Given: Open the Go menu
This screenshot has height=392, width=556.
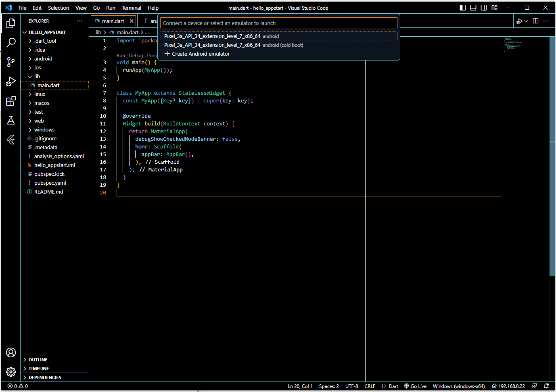Looking at the screenshot, I should click(96, 8).
